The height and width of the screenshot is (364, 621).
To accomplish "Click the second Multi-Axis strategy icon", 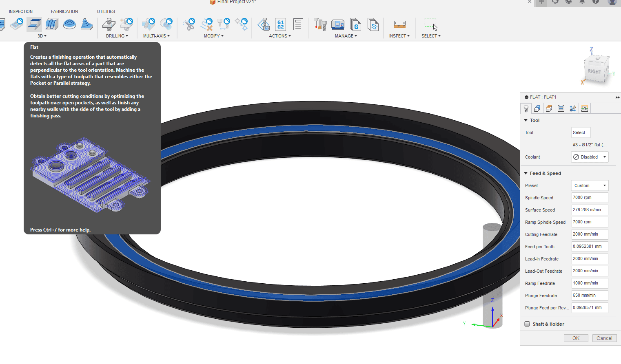I will (166, 24).
